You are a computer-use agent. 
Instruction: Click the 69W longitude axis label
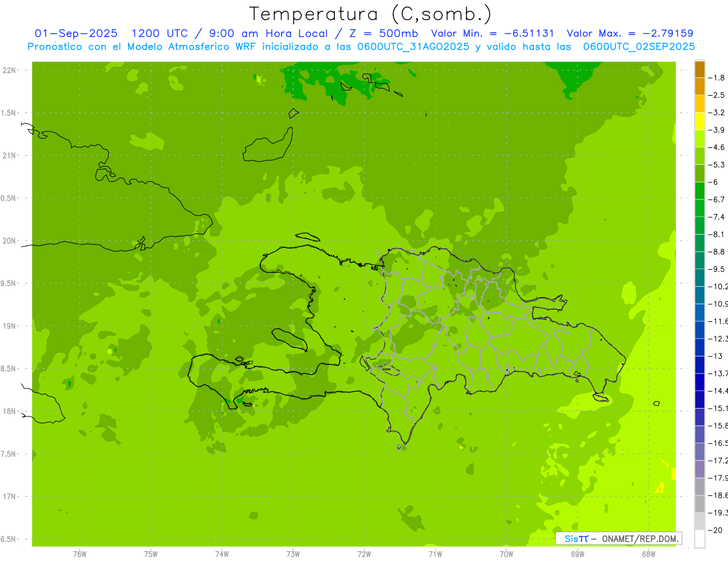point(578,554)
